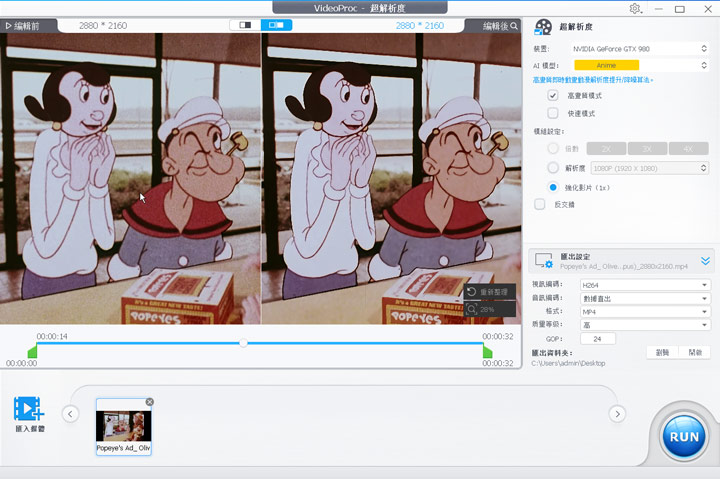Choose the 2X scale button
720x479 pixels.
click(606, 149)
